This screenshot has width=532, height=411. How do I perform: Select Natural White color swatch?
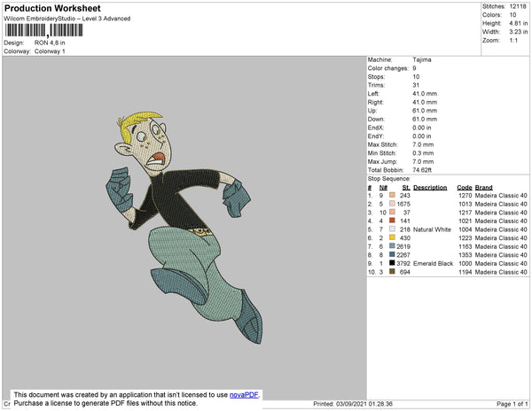click(x=392, y=229)
